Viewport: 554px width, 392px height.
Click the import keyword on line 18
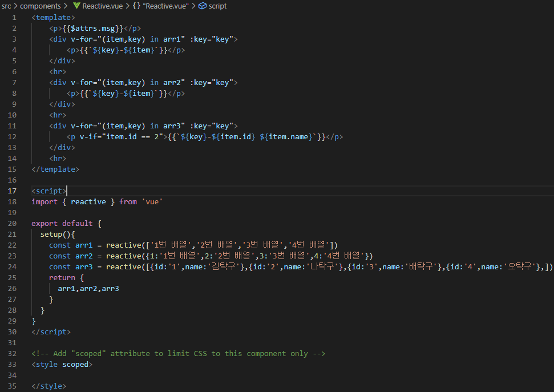tap(45, 202)
